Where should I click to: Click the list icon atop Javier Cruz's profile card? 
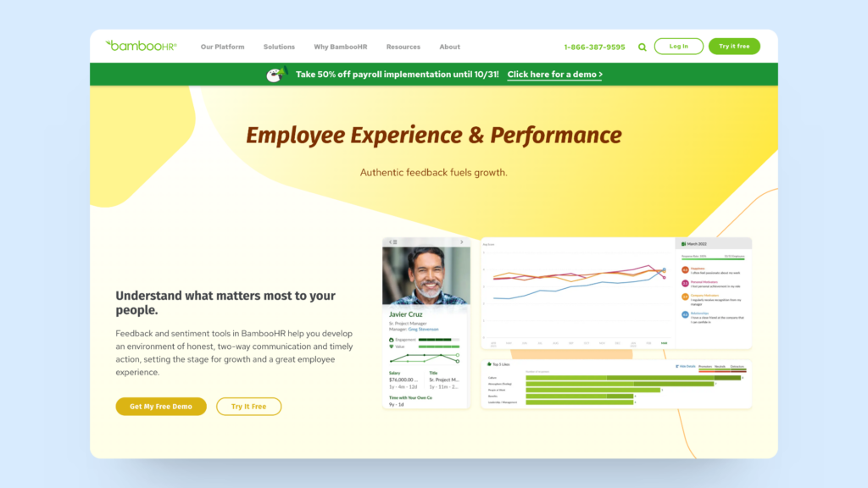[395, 241]
